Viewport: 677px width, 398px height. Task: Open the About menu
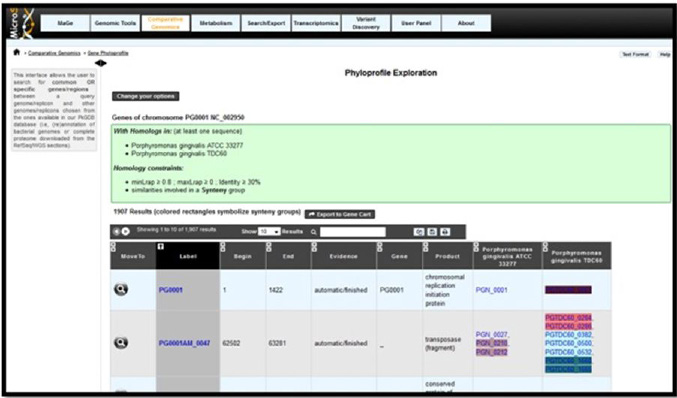pos(466,23)
